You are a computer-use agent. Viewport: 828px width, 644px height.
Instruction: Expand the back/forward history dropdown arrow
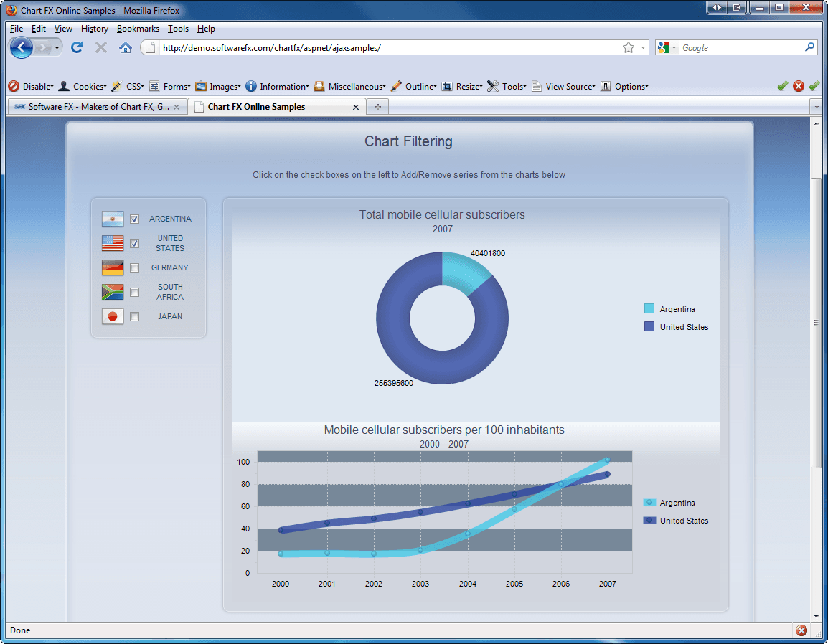click(57, 48)
